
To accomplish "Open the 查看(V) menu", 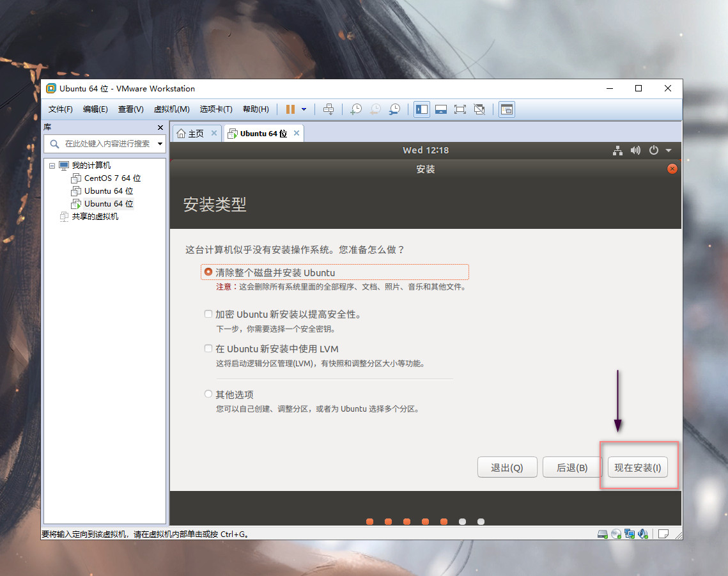I will coord(130,109).
